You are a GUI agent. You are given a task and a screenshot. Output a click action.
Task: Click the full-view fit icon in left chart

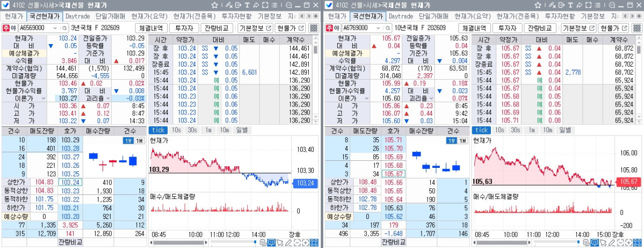pos(315,243)
